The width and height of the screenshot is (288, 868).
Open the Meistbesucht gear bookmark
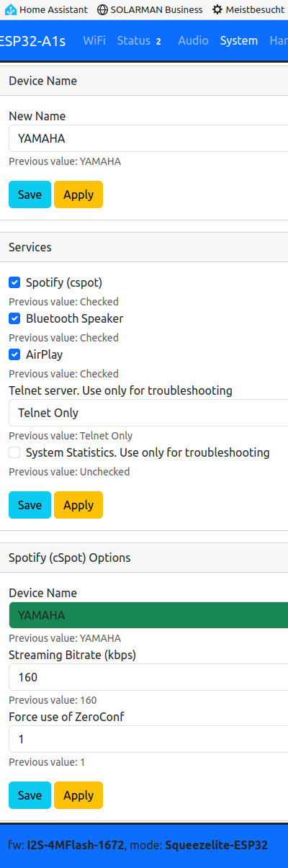pos(217,10)
